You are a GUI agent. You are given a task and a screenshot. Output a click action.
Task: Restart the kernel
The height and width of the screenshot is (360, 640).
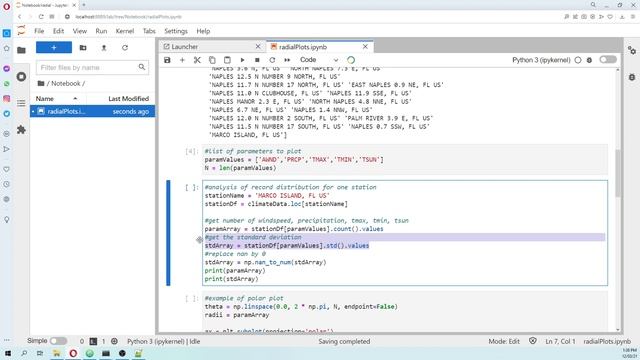(x=272, y=60)
